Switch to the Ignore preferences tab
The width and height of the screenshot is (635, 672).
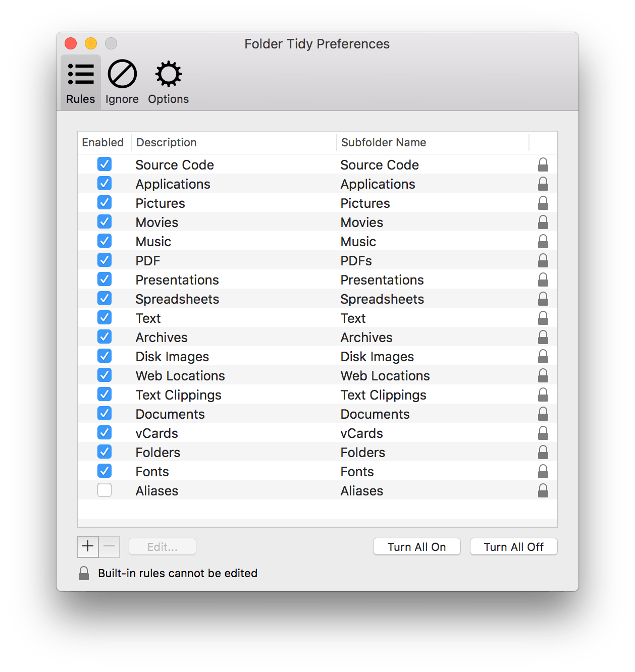pyautogui.click(x=122, y=82)
